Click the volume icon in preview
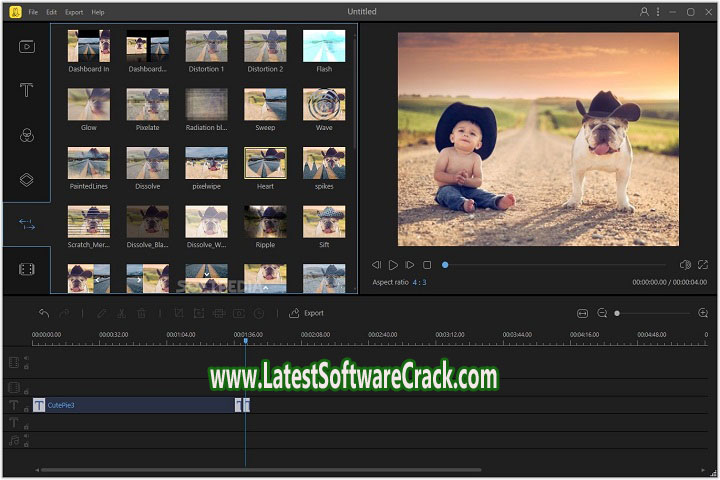The height and width of the screenshot is (480, 720). 685,265
